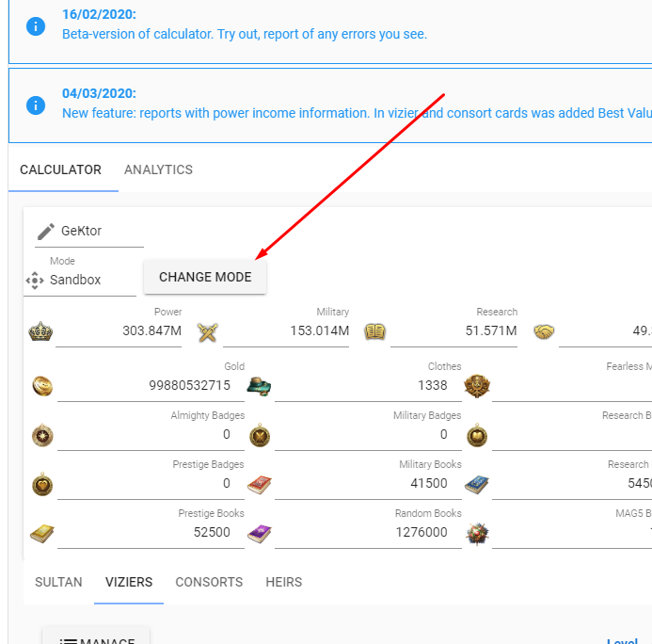The image size is (652, 644).
Task: Click the red Military Books icon
Action: click(x=260, y=485)
